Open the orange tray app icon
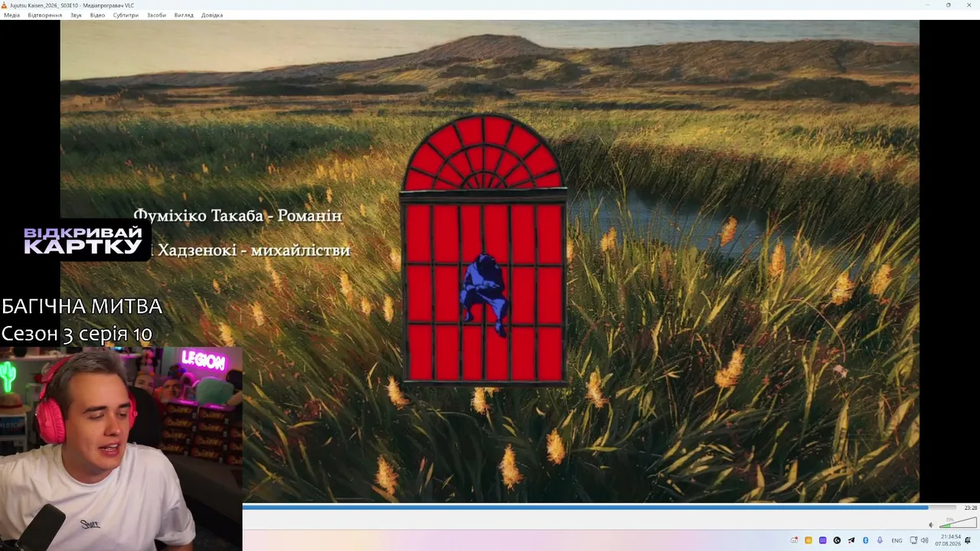The image size is (980, 551). point(808,540)
